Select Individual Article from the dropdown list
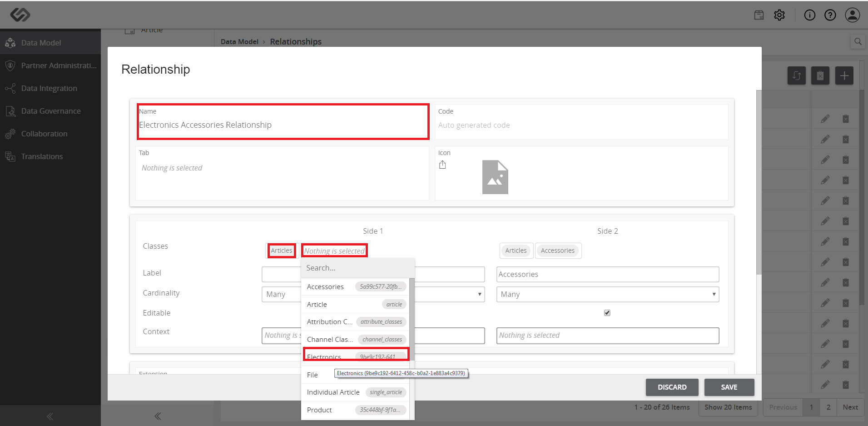 tap(355, 392)
